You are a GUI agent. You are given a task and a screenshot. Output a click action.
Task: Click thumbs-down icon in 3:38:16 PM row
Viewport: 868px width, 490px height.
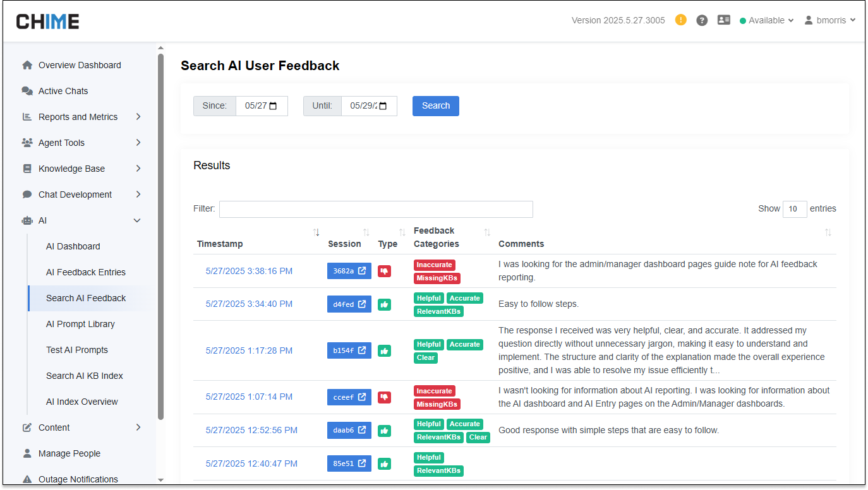click(x=384, y=271)
